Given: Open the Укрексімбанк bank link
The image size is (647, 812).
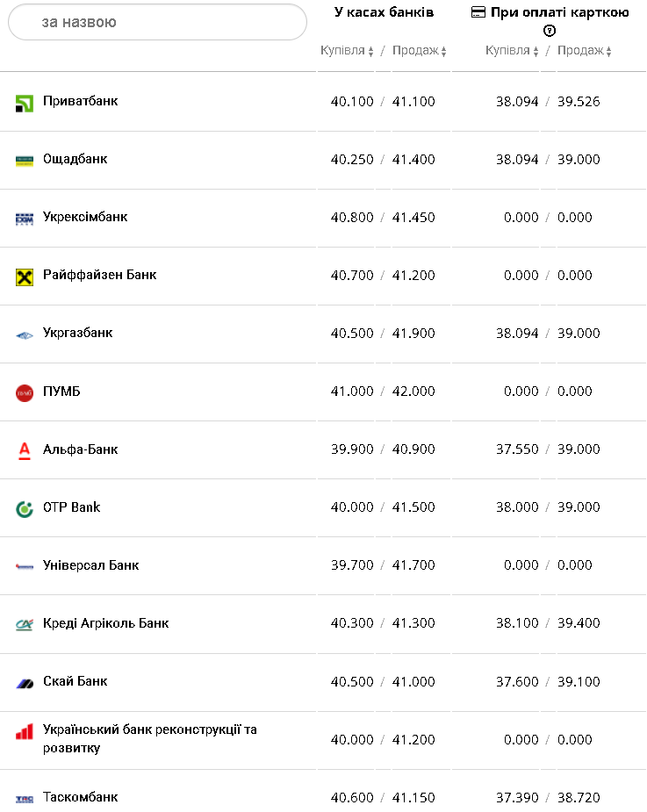Looking at the screenshot, I should click(x=85, y=217).
